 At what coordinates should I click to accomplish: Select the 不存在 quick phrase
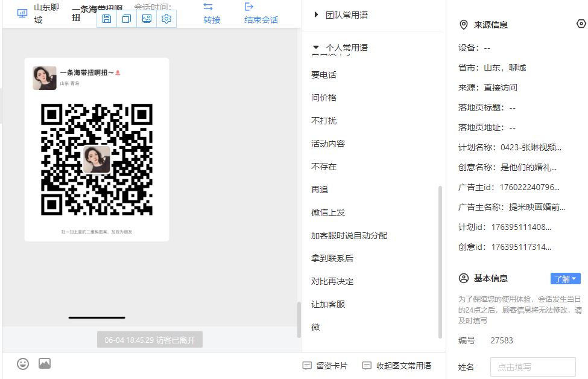pyautogui.click(x=324, y=166)
